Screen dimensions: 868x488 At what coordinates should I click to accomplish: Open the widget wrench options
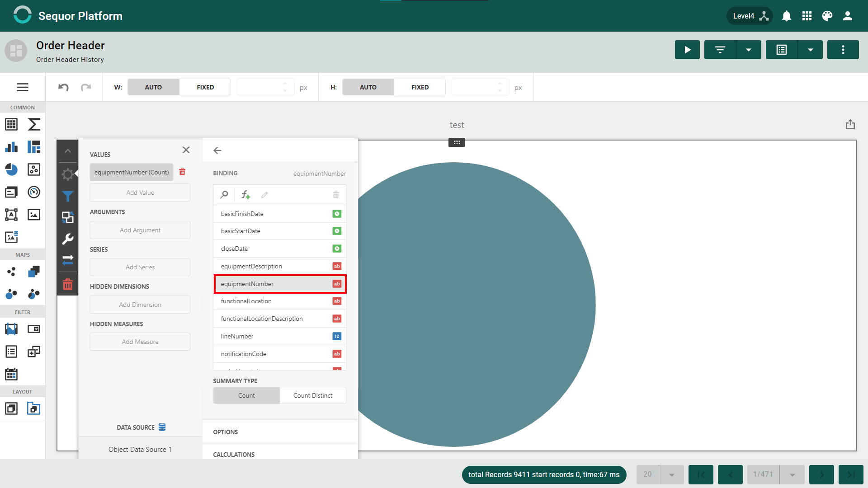tap(68, 239)
